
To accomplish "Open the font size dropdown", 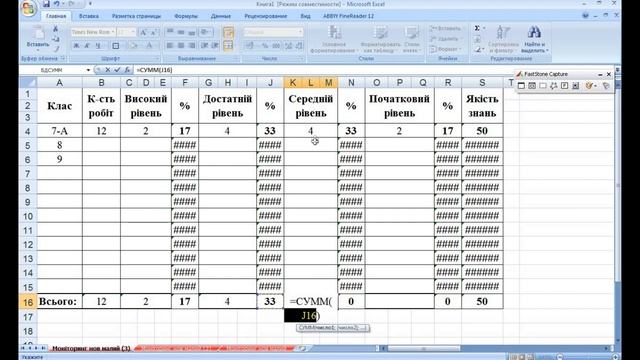I will click(x=133, y=32).
